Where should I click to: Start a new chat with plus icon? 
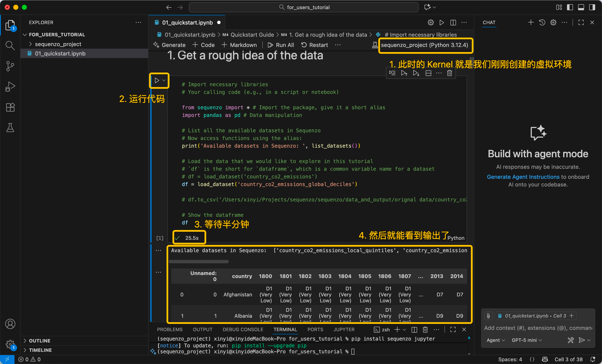click(531, 22)
